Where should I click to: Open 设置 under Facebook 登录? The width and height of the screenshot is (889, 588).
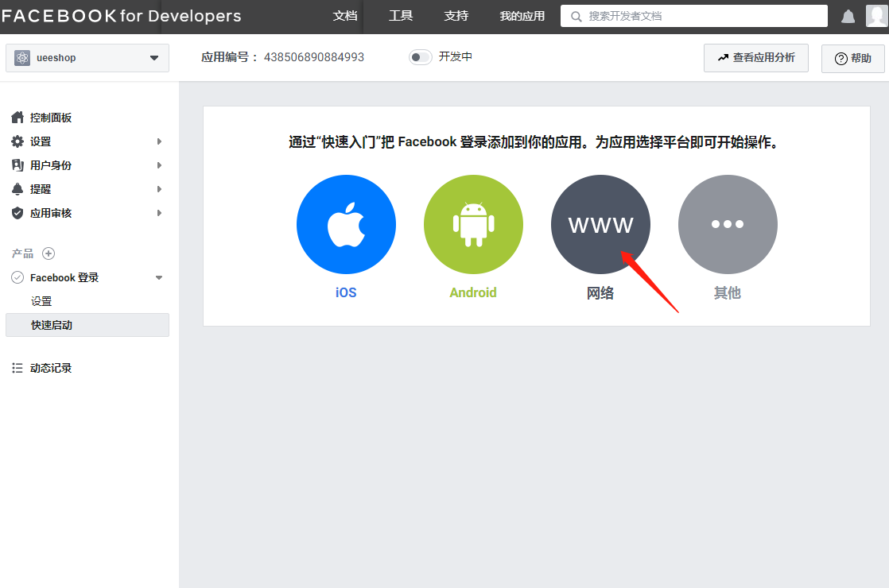(41, 301)
